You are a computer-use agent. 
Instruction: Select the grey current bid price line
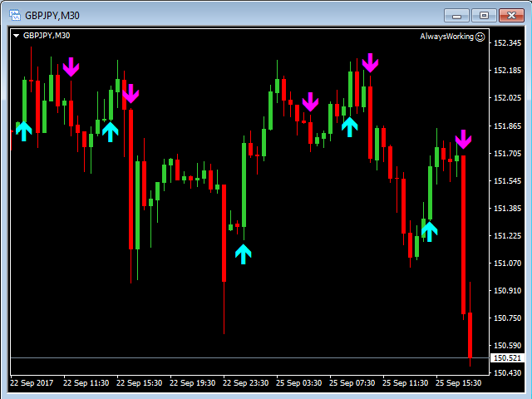(x=250, y=358)
